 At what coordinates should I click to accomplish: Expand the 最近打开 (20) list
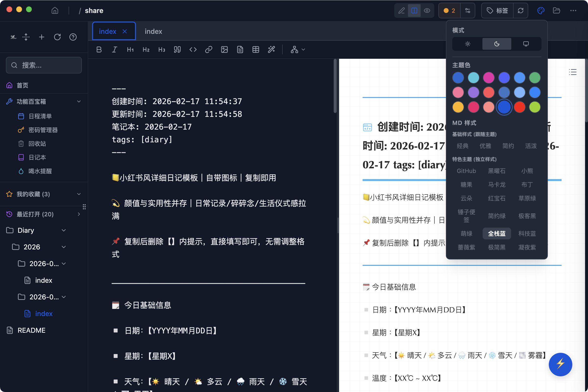(78, 214)
